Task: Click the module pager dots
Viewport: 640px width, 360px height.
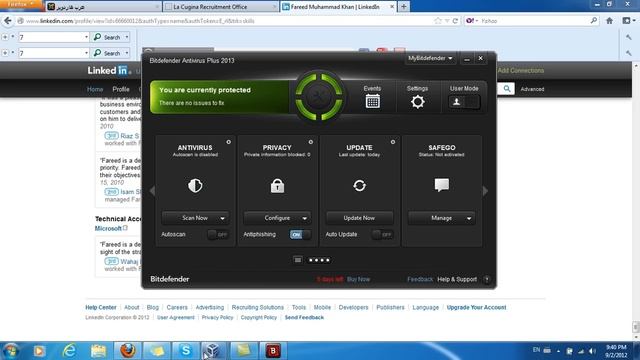Action: [x=319, y=260]
